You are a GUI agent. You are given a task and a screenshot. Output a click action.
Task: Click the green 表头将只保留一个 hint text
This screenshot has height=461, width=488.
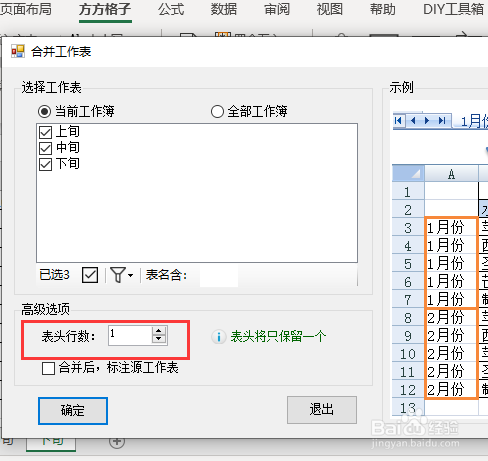coord(278,337)
